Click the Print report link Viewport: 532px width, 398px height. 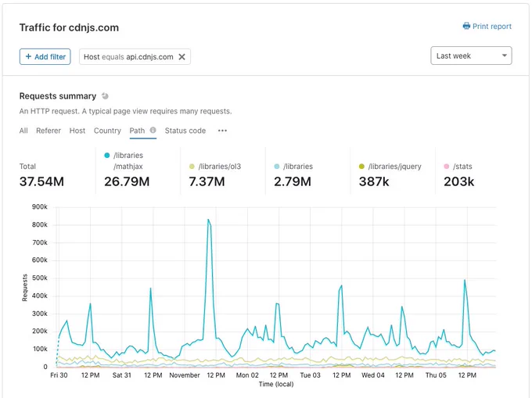(487, 27)
